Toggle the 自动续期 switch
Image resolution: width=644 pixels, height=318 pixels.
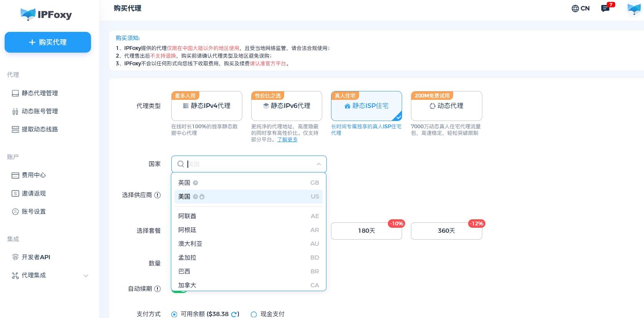coord(179,291)
